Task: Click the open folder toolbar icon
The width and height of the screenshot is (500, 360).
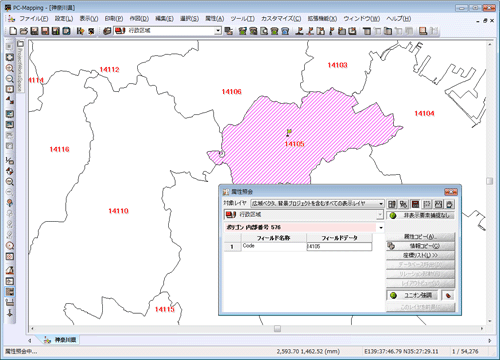Action: point(24,31)
